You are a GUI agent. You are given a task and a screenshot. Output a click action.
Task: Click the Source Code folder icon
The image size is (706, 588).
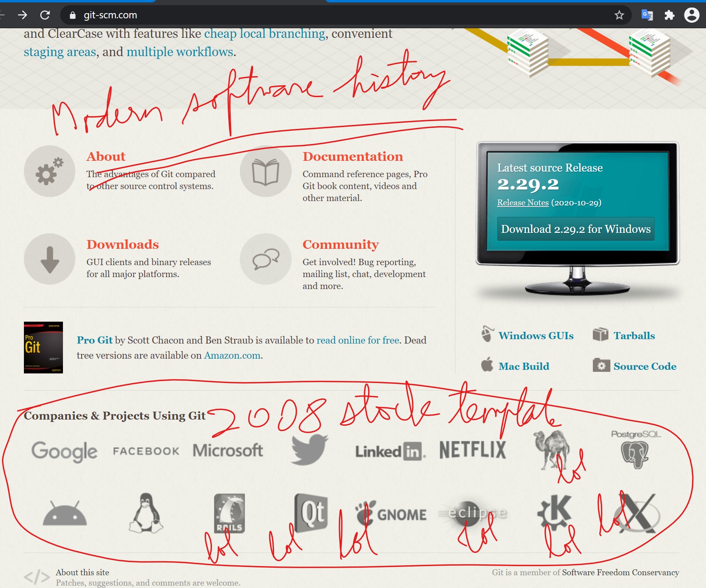pos(601,365)
